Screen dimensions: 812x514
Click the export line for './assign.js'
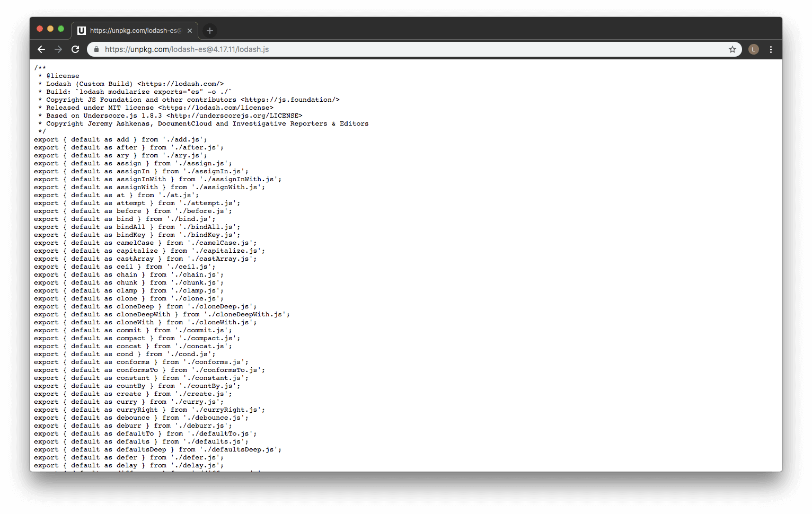click(x=133, y=163)
